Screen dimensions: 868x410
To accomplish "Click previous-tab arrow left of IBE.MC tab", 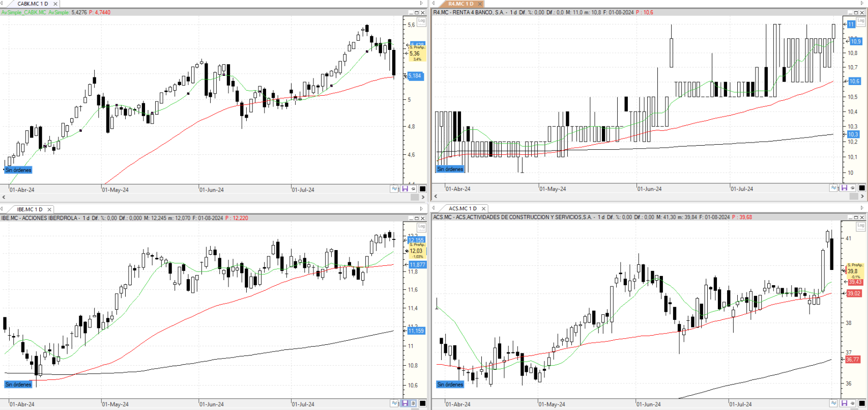I will pyautogui.click(x=2, y=209).
